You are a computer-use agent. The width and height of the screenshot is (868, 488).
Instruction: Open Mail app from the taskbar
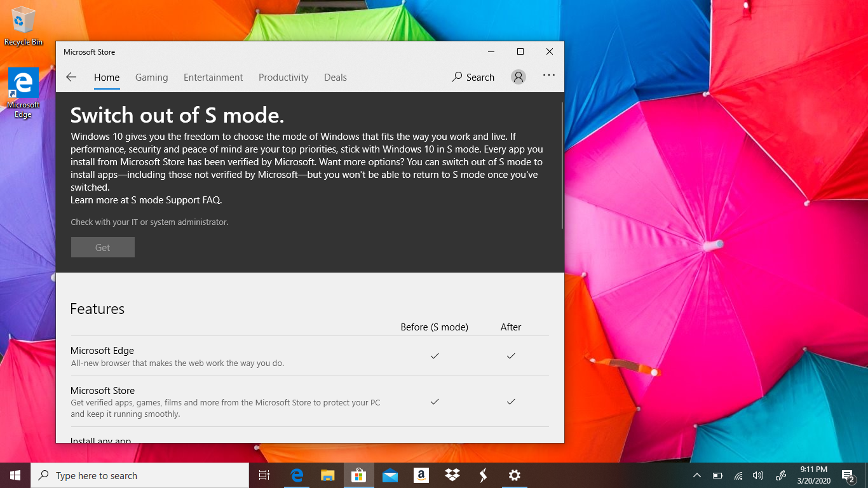pyautogui.click(x=390, y=475)
